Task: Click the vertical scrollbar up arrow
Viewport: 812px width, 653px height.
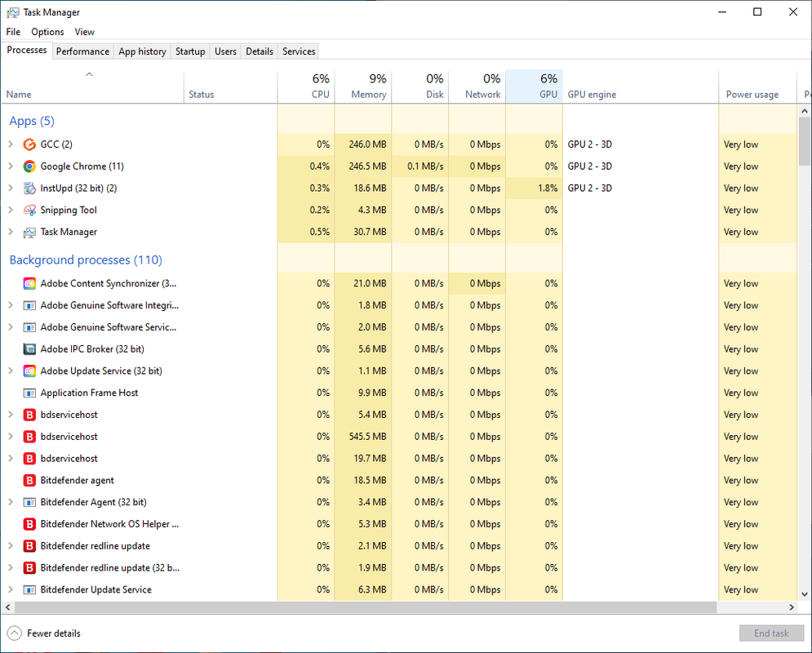Action: click(804, 111)
